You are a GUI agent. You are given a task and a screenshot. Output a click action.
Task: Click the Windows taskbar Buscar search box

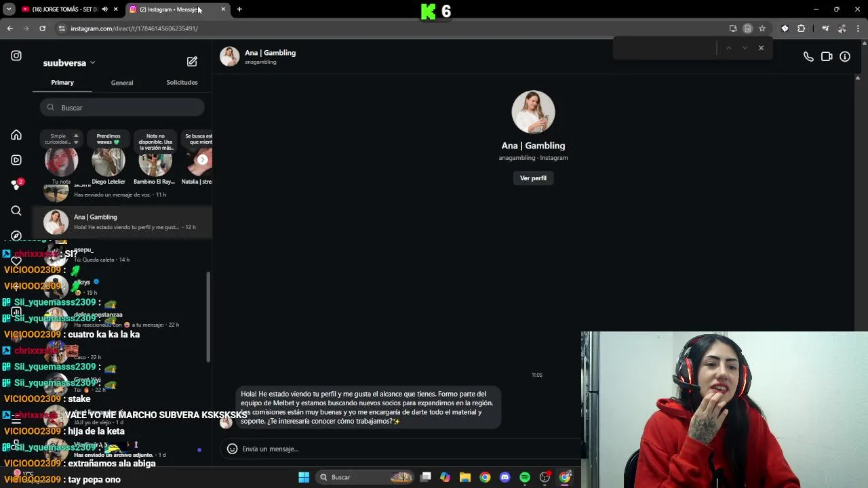pyautogui.click(x=366, y=477)
